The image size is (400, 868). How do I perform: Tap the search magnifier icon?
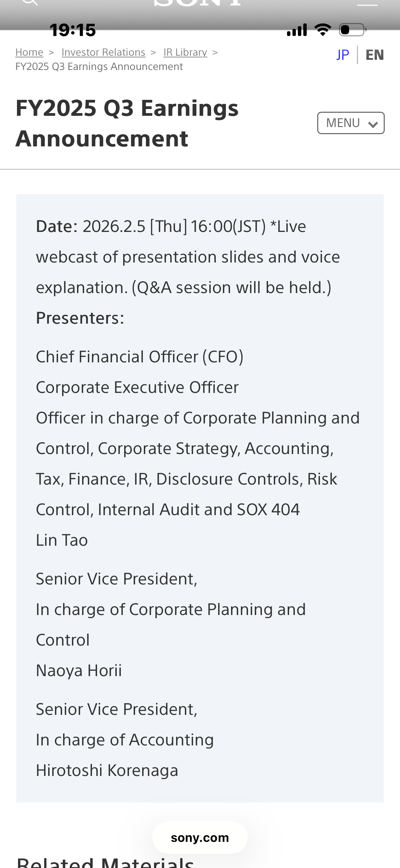click(x=29, y=3)
